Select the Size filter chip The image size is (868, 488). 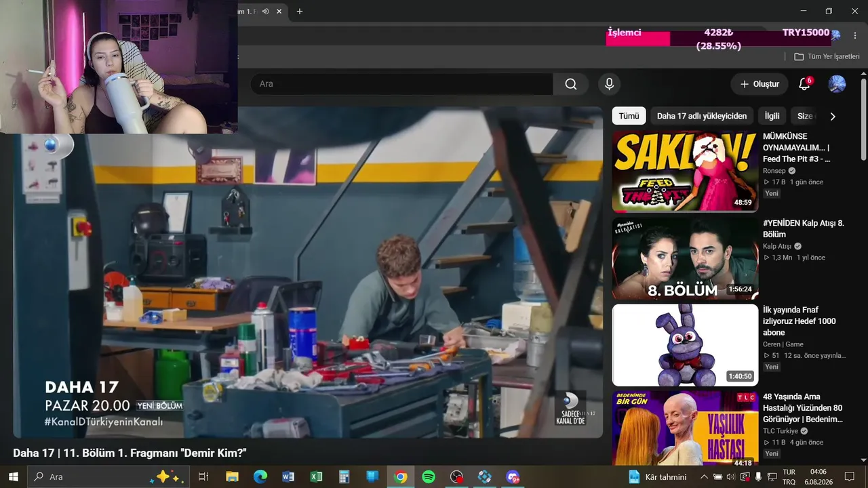pos(805,116)
